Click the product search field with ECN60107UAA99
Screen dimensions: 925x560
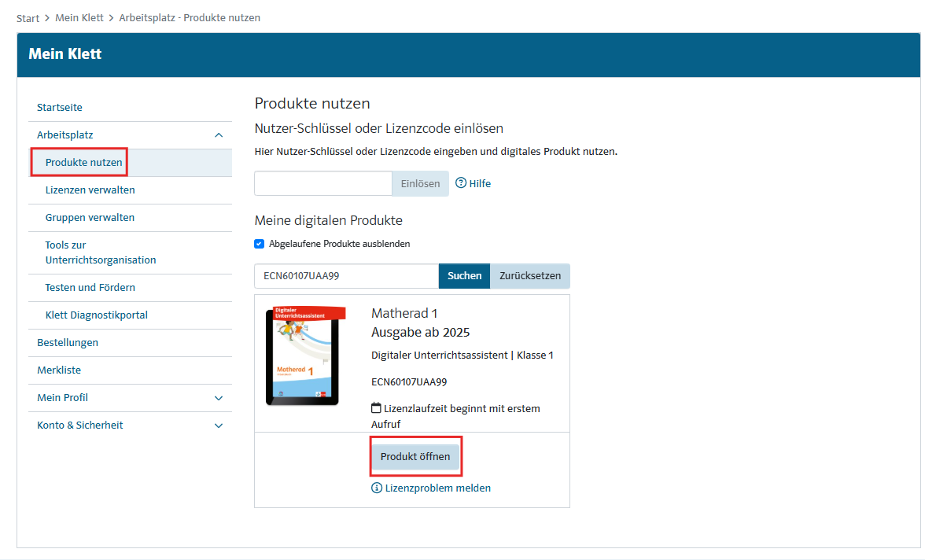point(347,275)
